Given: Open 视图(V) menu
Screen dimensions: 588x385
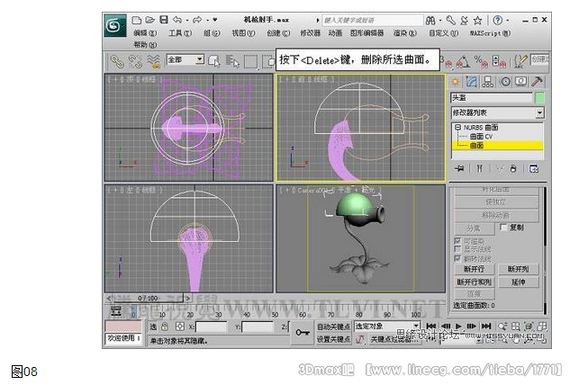Looking at the screenshot, I should pos(243,33).
